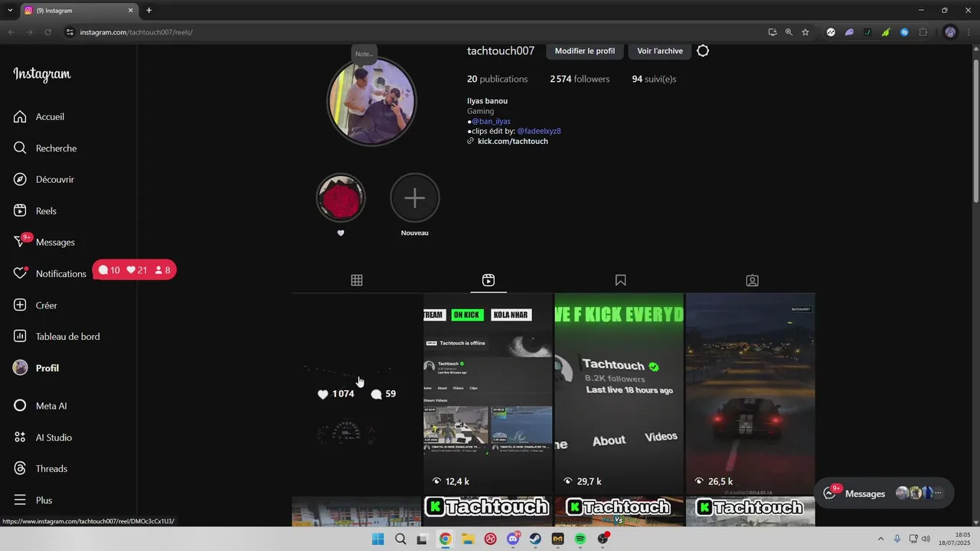Open the floating Messages widget

pos(884,494)
